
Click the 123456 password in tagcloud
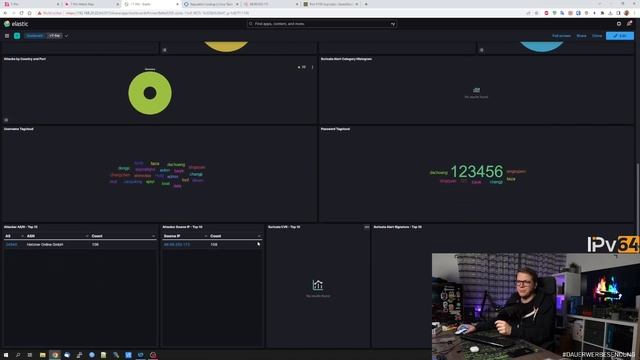[x=477, y=171]
